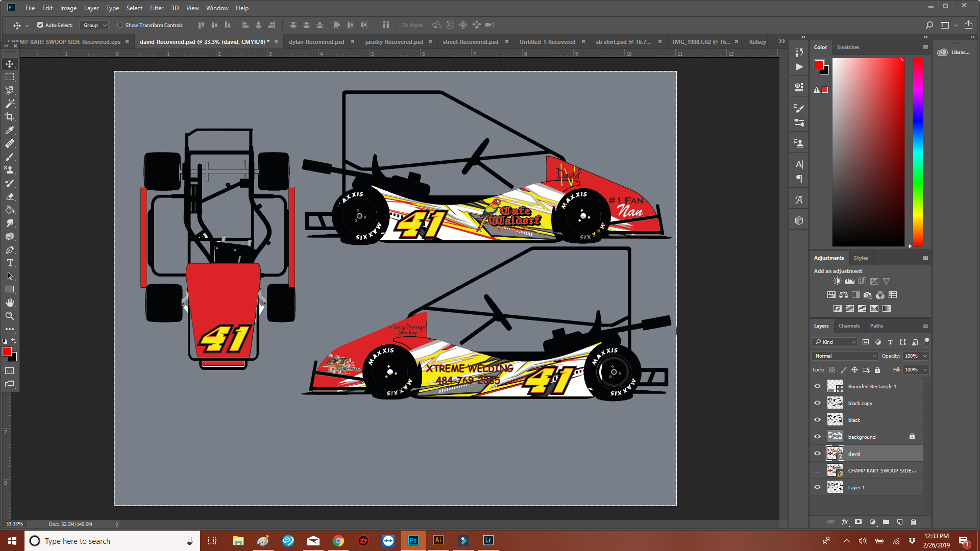Select the Hand tool
Screen dimensions: 980x551
(x=10, y=303)
